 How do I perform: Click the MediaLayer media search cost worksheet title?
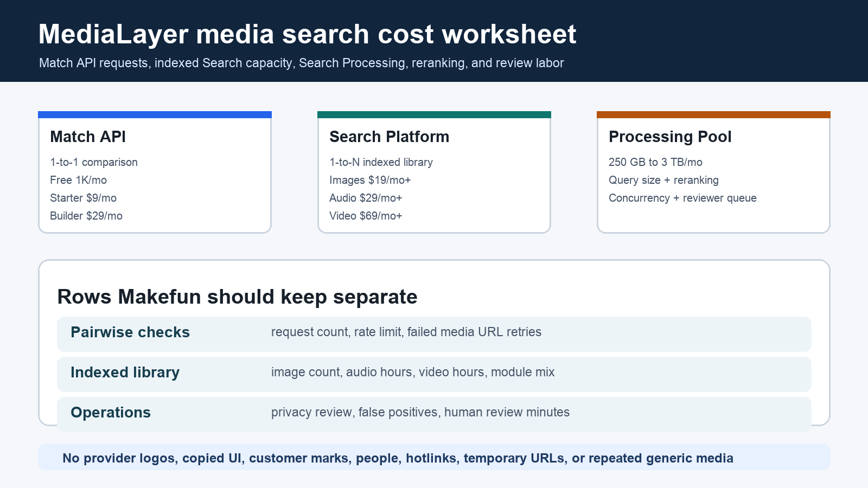(307, 34)
